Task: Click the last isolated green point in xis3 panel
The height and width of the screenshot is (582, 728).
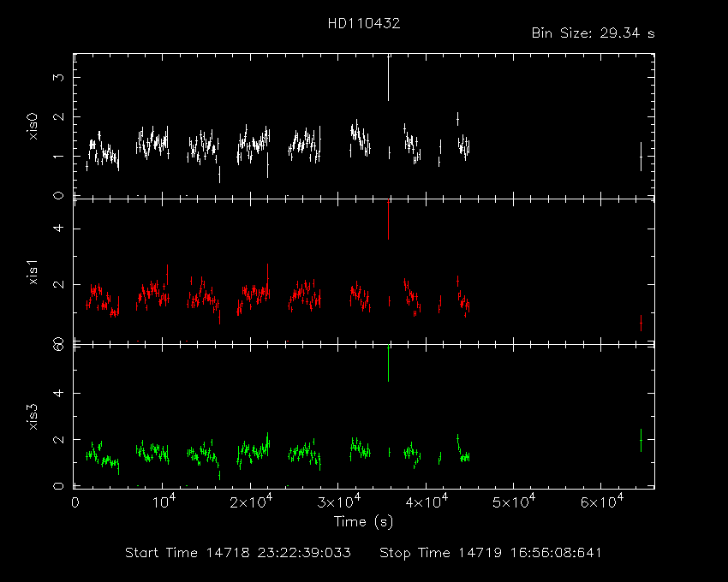Action: tap(641, 440)
